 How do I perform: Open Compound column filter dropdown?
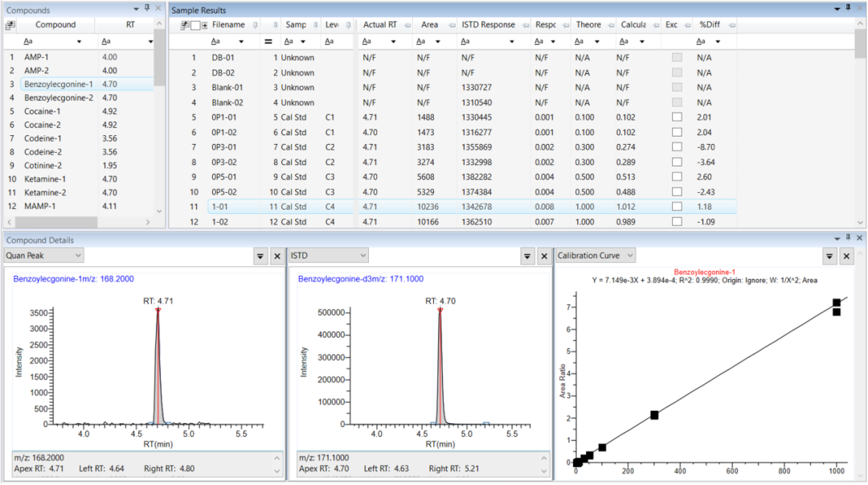click(x=79, y=41)
